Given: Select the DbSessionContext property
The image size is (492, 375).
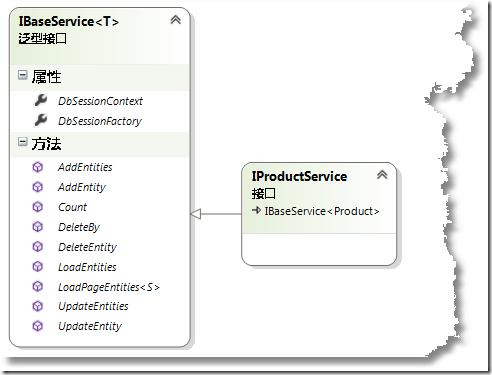Looking at the screenshot, I should pyautogui.click(x=100, y=101).
